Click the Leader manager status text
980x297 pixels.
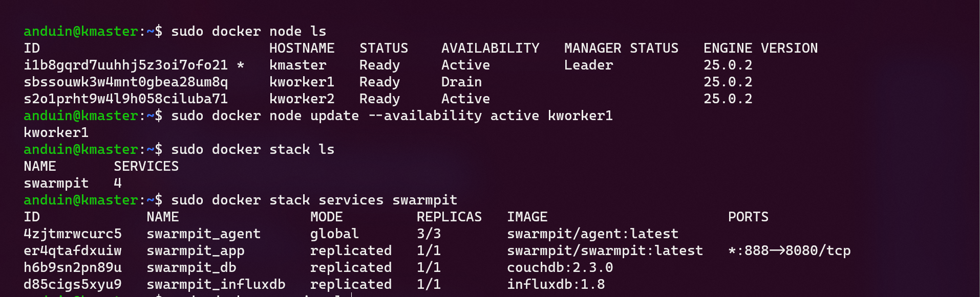click(x=588, y=65)
